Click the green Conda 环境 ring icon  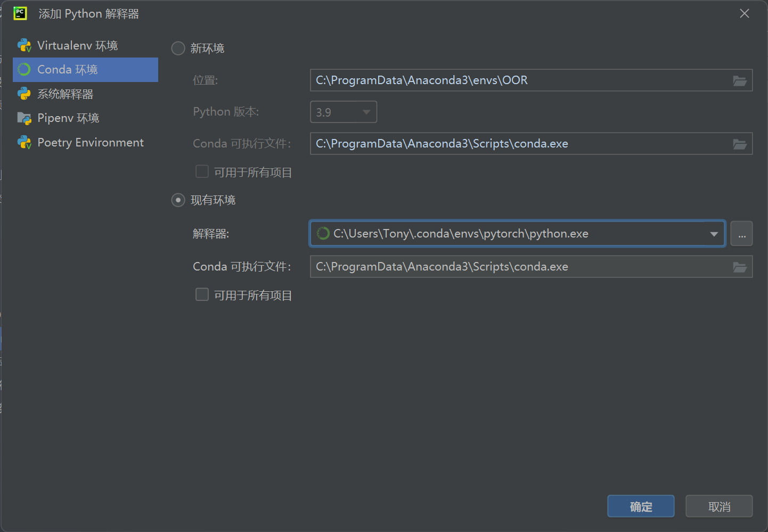24,70
